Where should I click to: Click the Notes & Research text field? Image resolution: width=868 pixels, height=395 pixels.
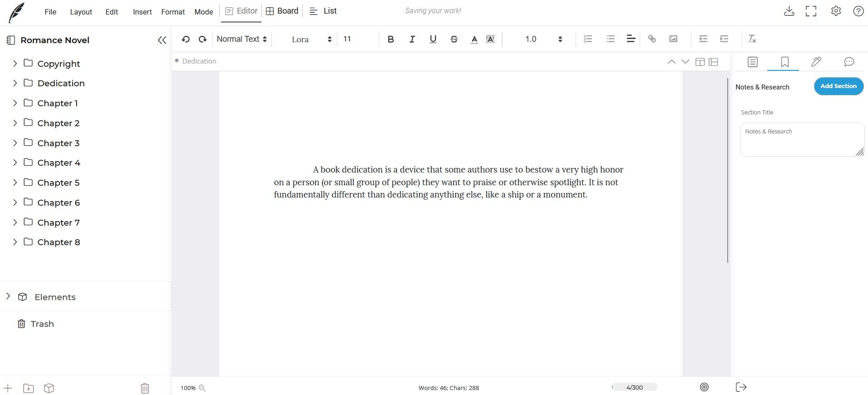pos(801,139)
